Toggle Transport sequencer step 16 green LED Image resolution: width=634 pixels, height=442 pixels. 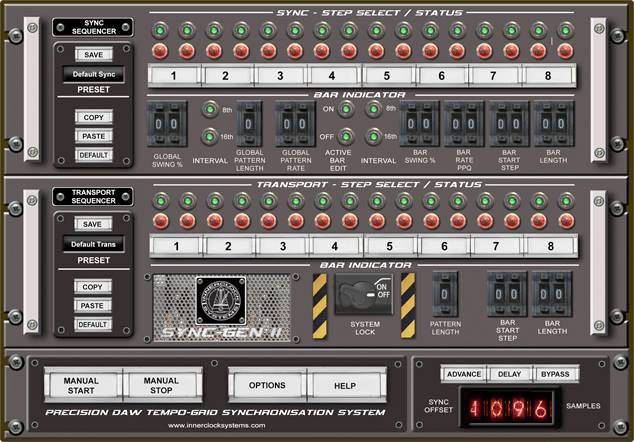coord(566,201)
